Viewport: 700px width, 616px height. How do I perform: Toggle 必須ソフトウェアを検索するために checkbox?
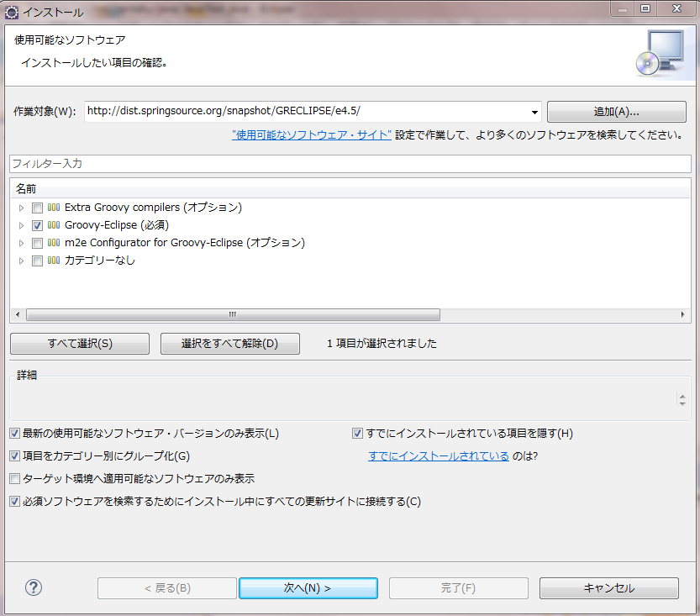[x=15, y=501]
